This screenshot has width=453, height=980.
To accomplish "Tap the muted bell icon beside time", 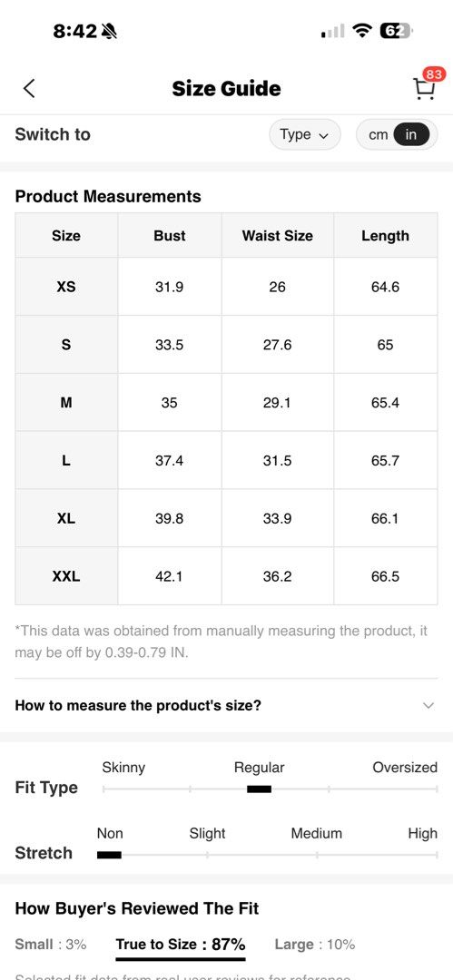I will click(110, 31).
